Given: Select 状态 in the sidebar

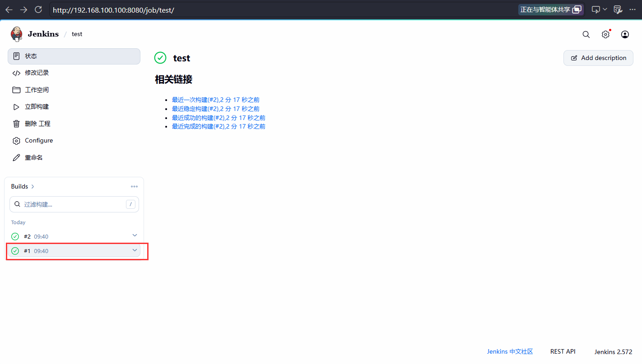Looking at the screenshot, I should click(74, 56).
